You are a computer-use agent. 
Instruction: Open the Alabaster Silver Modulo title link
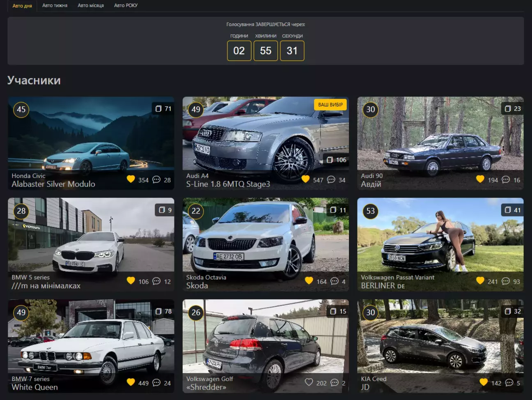point(53,184)
